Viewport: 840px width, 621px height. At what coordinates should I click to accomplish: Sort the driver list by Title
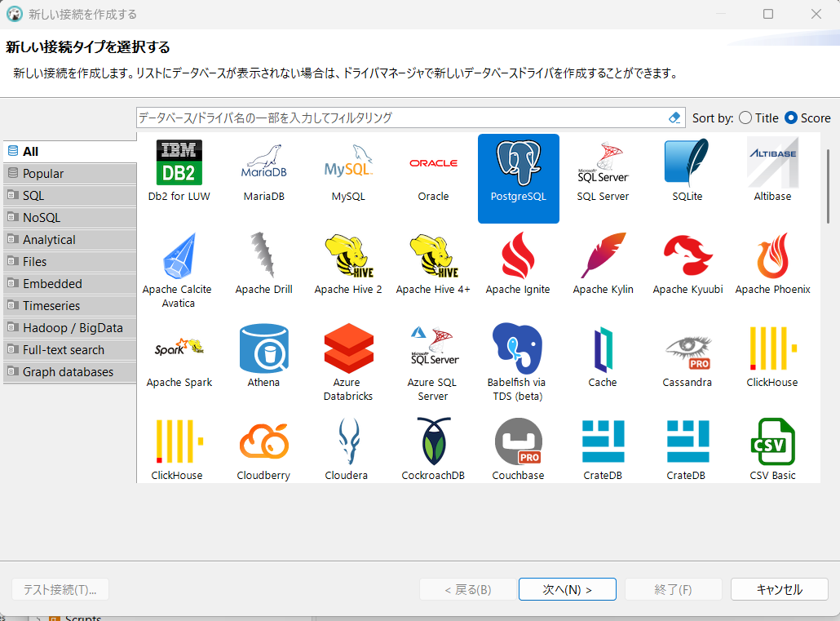click(745, 118)
